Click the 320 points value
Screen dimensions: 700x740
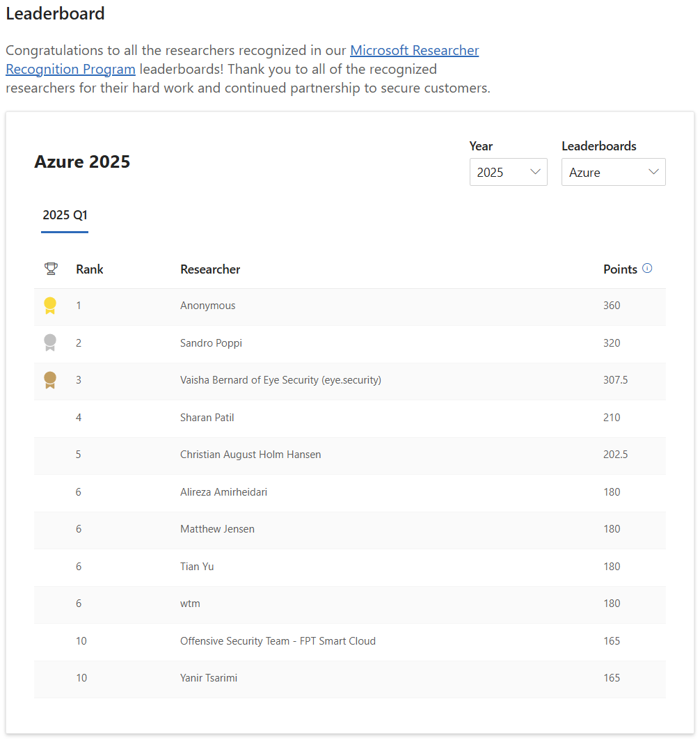612,343
